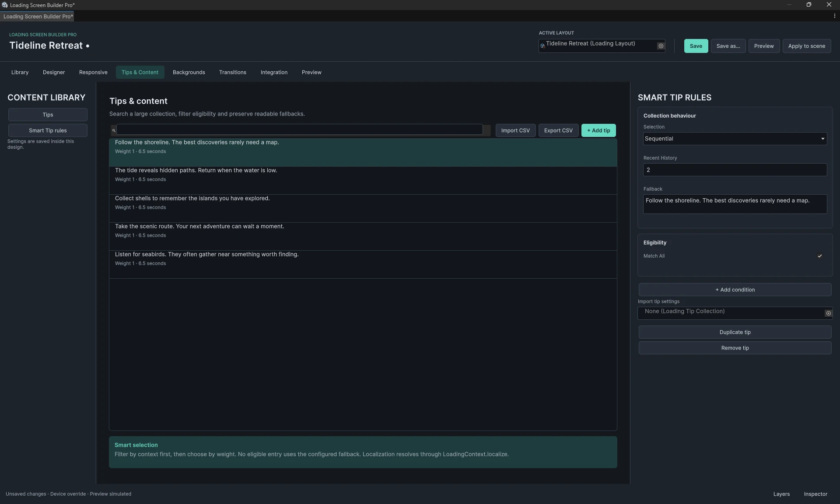Viewport: 840px width, 504px height.
Task: Open the Import tip settings object picker
Action: pyautogui.click(x=828, y=313)
